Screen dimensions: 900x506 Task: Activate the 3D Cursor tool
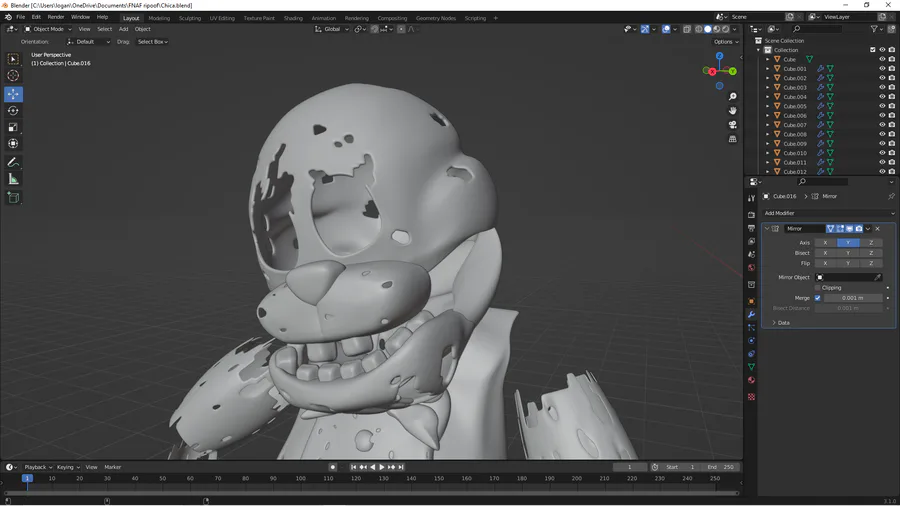(13, 76)
